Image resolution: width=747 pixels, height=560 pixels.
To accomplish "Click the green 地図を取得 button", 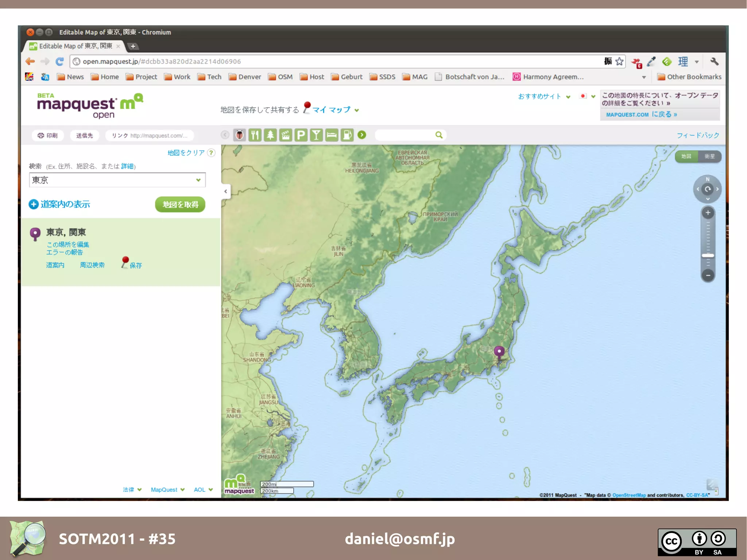I will coord(180,204).
